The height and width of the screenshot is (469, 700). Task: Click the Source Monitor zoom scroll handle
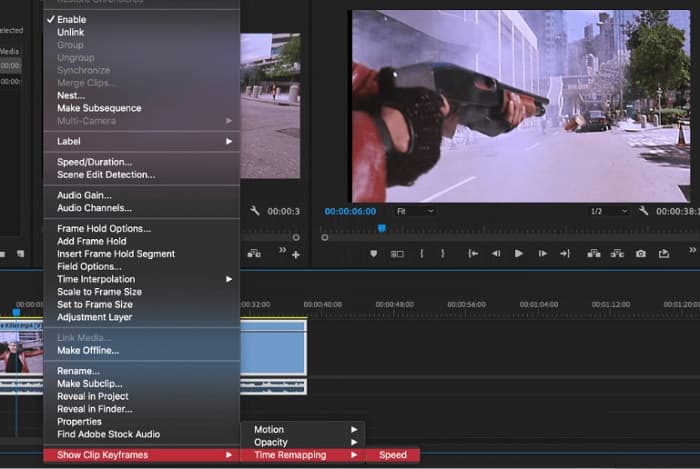pyautogui.click(x=296, y=238)
